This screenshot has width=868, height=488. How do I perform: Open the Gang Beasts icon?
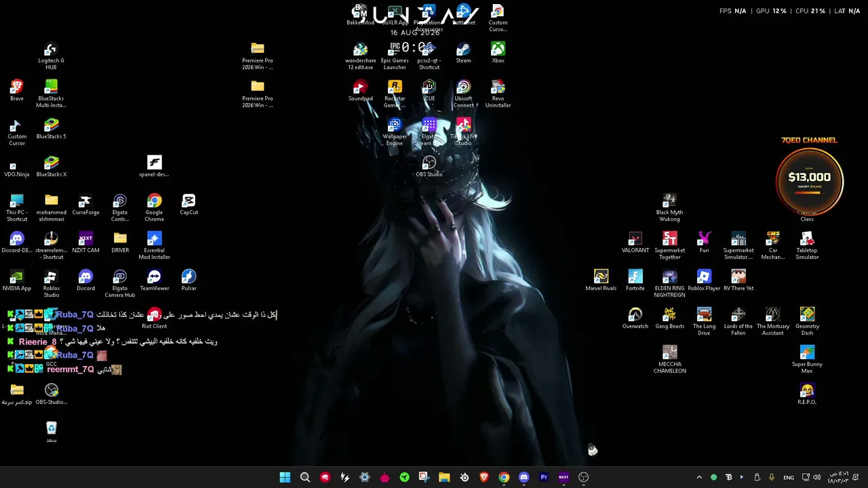[x=669, y=319]
